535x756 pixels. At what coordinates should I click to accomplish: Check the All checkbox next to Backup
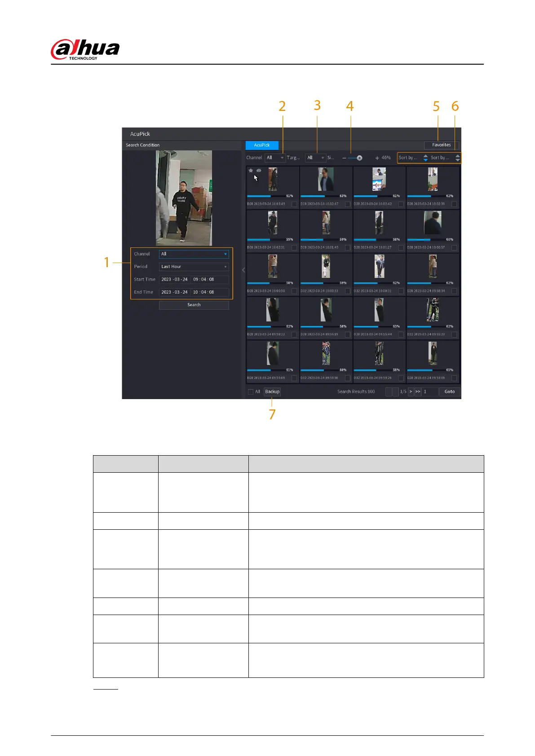point(251,392)
